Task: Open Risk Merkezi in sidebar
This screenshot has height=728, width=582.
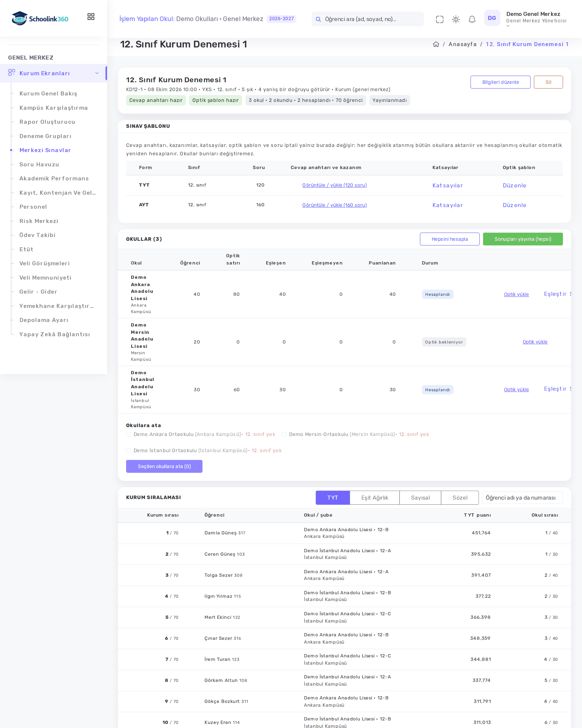Action: [39, 221]
